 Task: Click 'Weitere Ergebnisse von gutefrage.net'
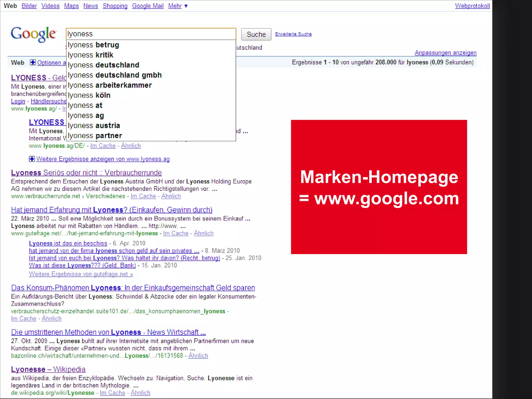pos(81,274)
